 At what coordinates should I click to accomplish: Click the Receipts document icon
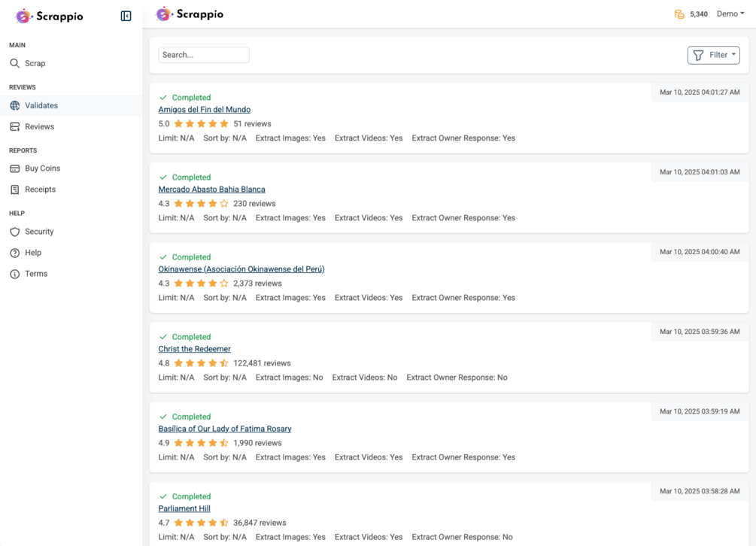[x=15, y=190]
